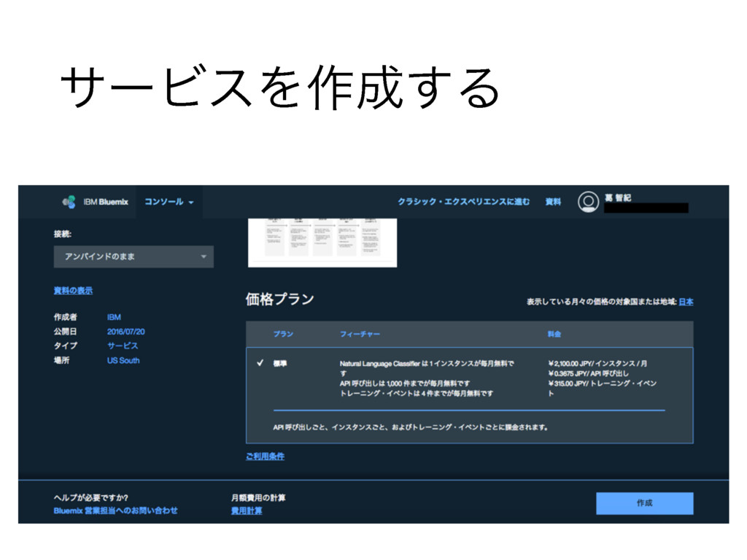Click the IBM Bluemix brand text
Image resolution: width=747 pixels, height=560 pixels.
pos(106,202)
